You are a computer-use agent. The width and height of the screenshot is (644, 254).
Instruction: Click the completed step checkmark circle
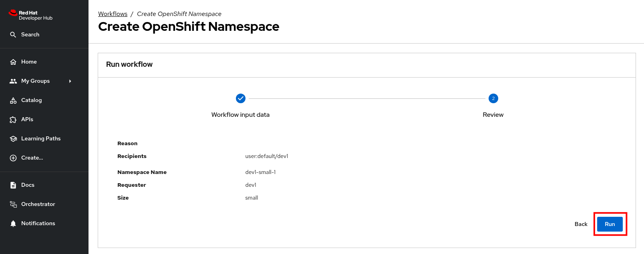(241, 98)
